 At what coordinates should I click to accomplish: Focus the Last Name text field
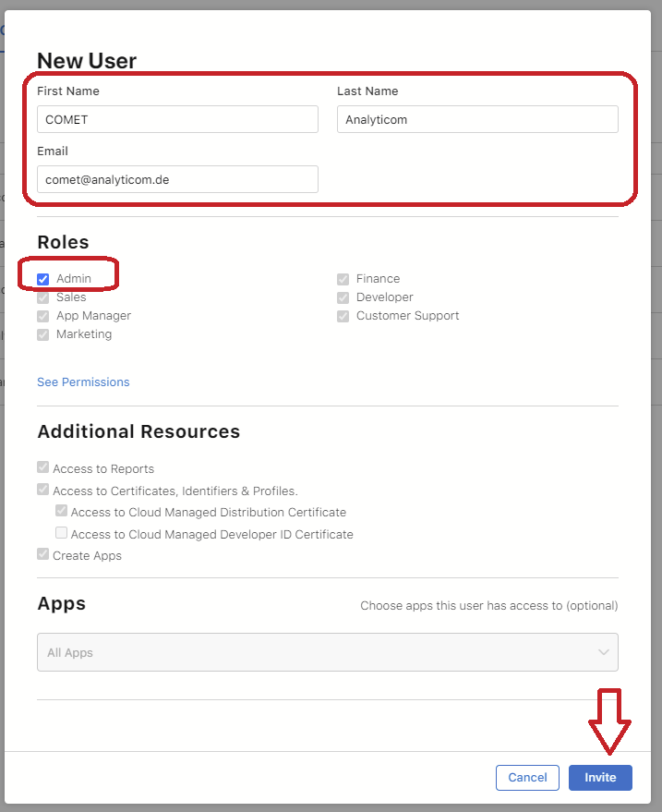[477, 119]
